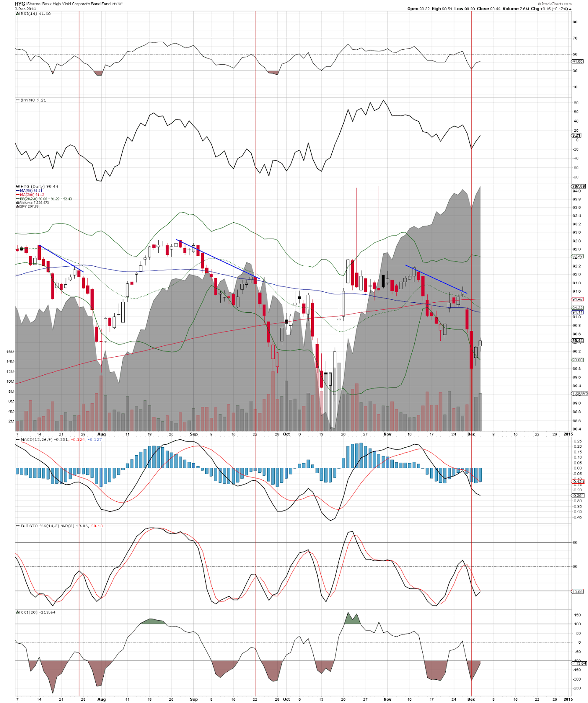Image resolution: width=588 pixels, height=703 pixels.
Task: Click the Close 90.44 header value
Action: 488,9
